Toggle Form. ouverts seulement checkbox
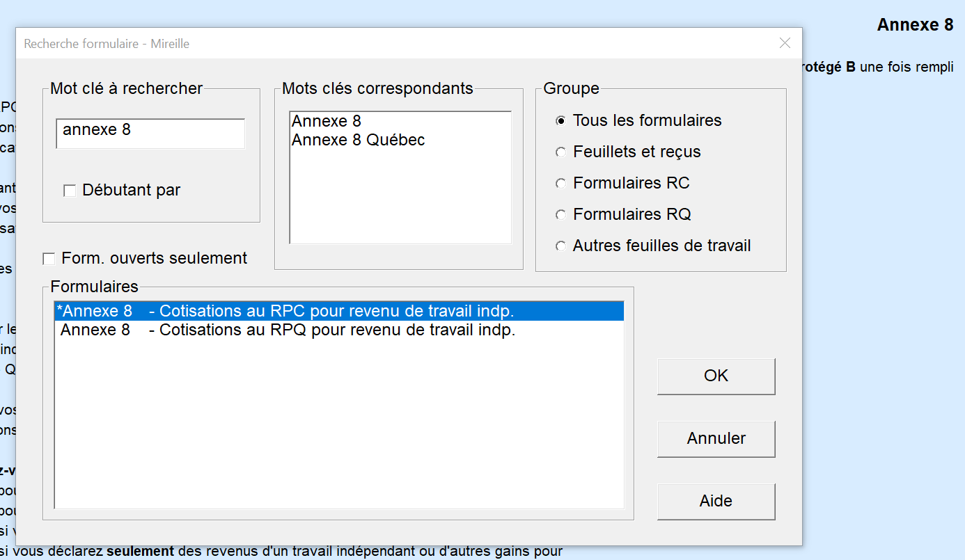Screen dimensions: 965x560 pos(49,259)
